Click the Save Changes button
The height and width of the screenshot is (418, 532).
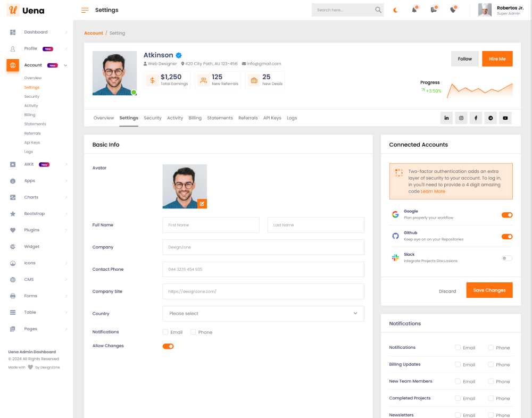(x=489, y=290)
